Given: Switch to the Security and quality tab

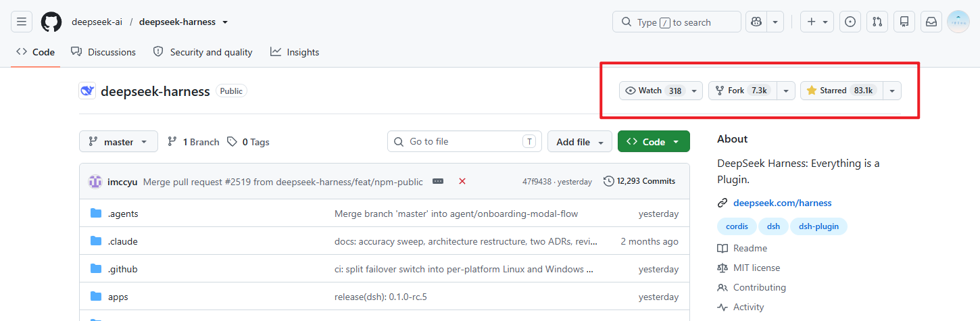Looking at the screenshot, I should 203,52.
